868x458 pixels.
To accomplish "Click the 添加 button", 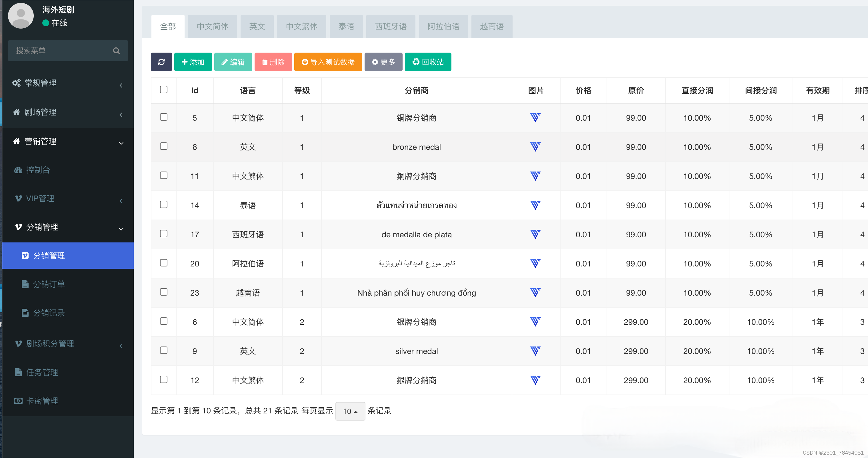I will [x=193, y=62].
